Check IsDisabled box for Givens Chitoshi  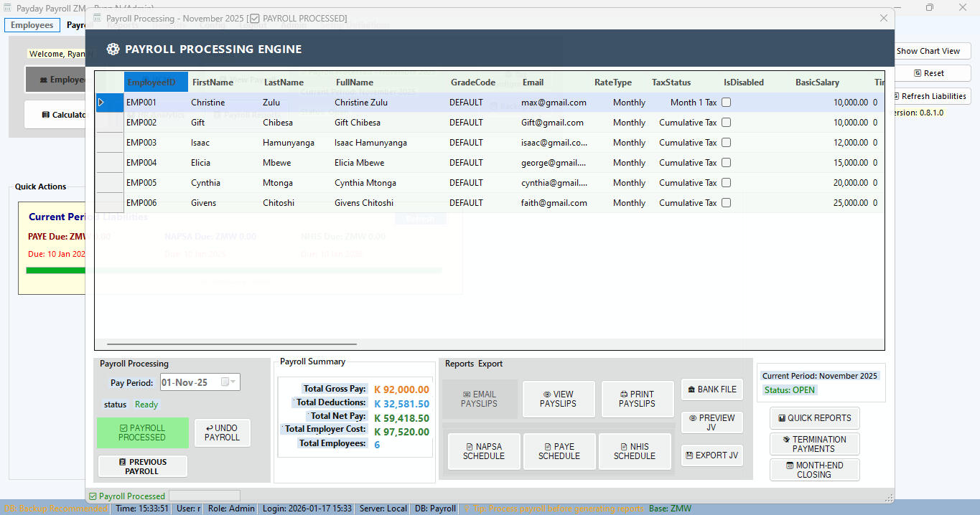point(726,203)
